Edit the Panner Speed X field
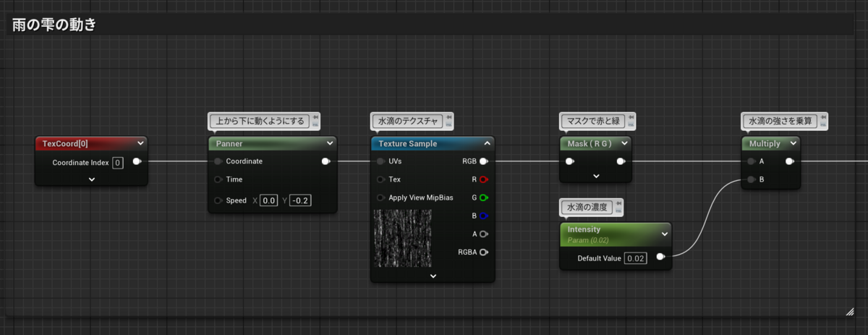Image resolution: width=868 pixels, height=335 pixels. click(269, 200)
